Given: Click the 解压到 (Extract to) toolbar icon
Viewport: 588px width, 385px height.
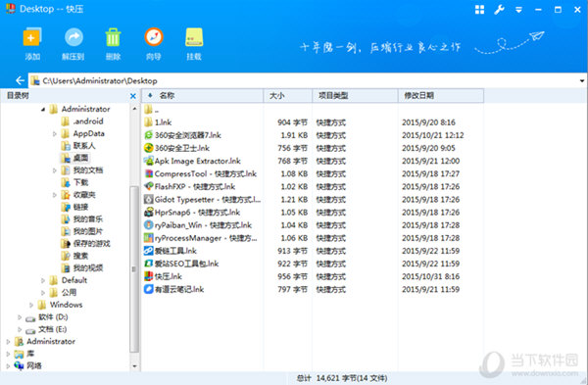Looking at the screenshot, I should [x=73, y=37].
